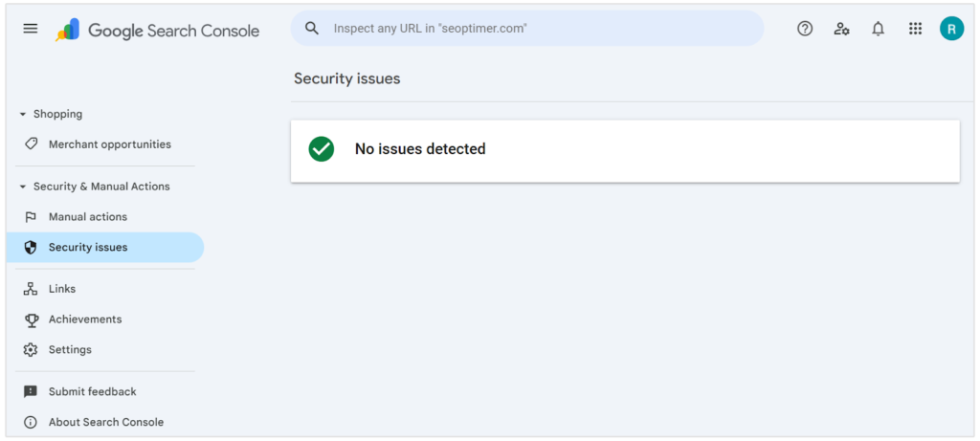Click Submit feedback
980x441 pixels.
coord(92,391)
